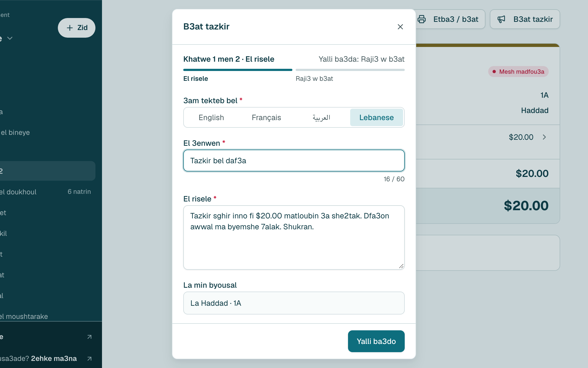
Task: Open el doukhoul sidebar item
Action: point(18,192)
